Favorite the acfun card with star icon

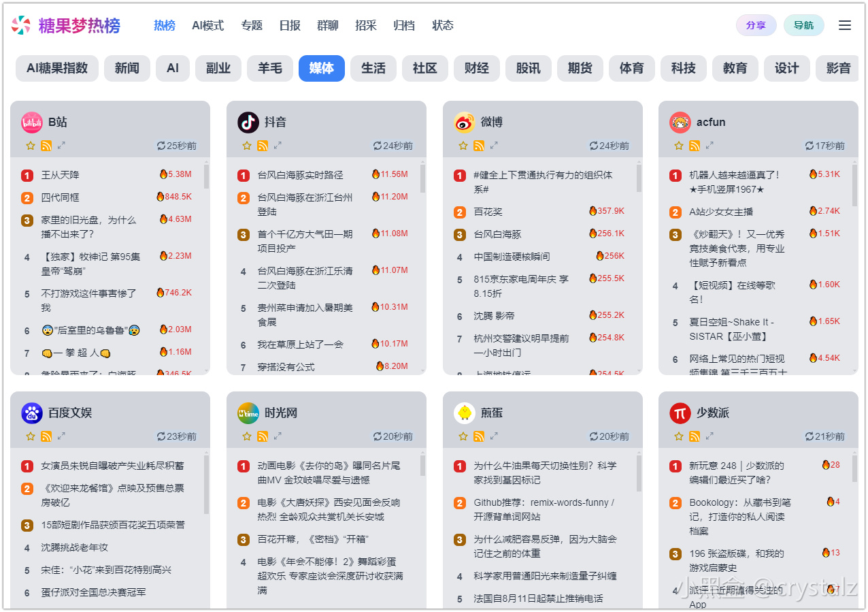click(x=679, y=146)
